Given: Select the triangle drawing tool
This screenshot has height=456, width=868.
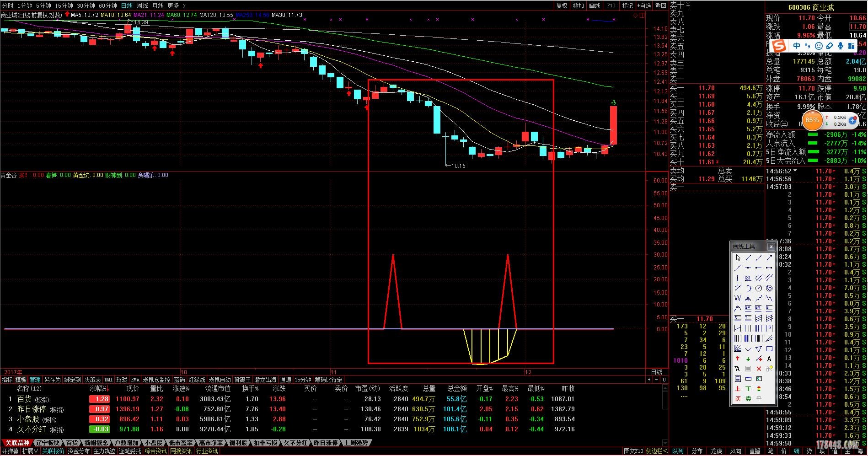Looking at the screenshot, I should [x=759, y=349].
